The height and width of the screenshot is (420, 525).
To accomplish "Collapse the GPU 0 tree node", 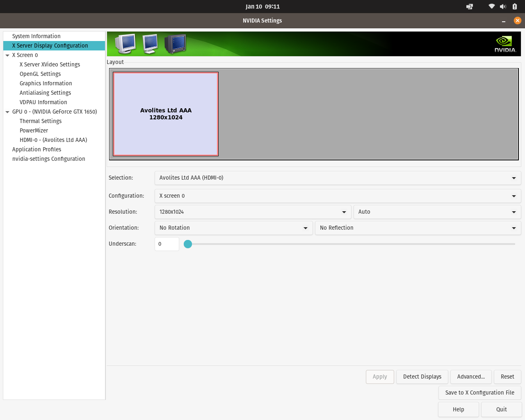I will 7,112.
